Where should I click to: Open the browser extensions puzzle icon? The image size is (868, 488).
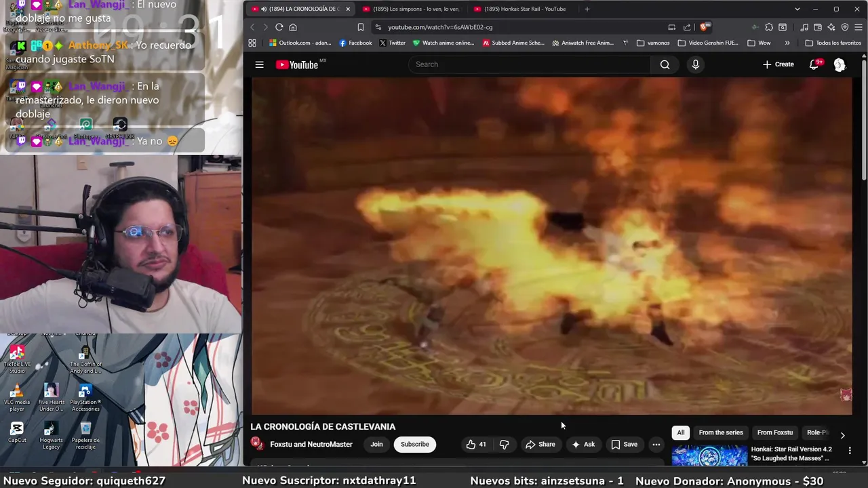click(769, 27)
